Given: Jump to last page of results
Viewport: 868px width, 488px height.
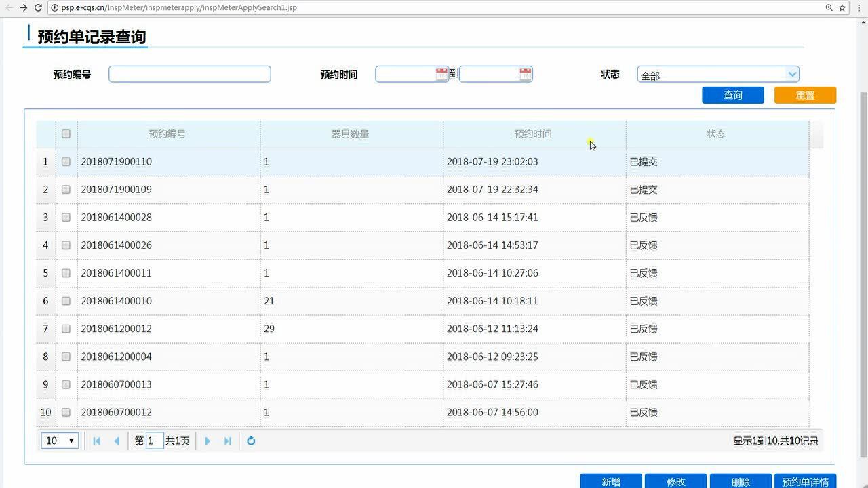Looking at the screenshot, I should click(228, 441).
